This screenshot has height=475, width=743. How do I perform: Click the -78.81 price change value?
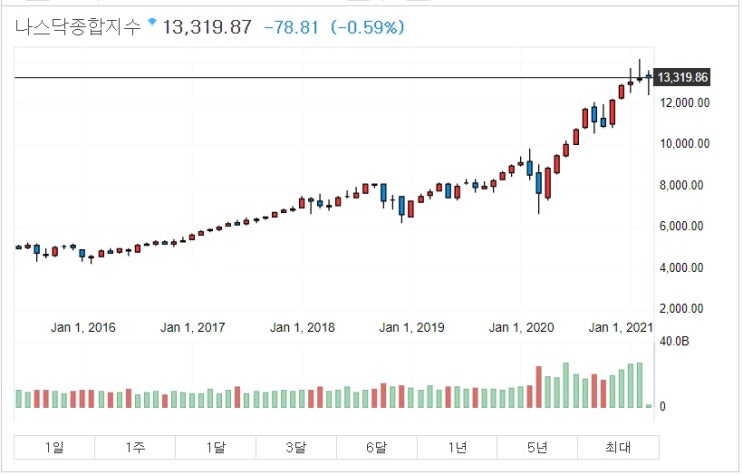(291, 27)
